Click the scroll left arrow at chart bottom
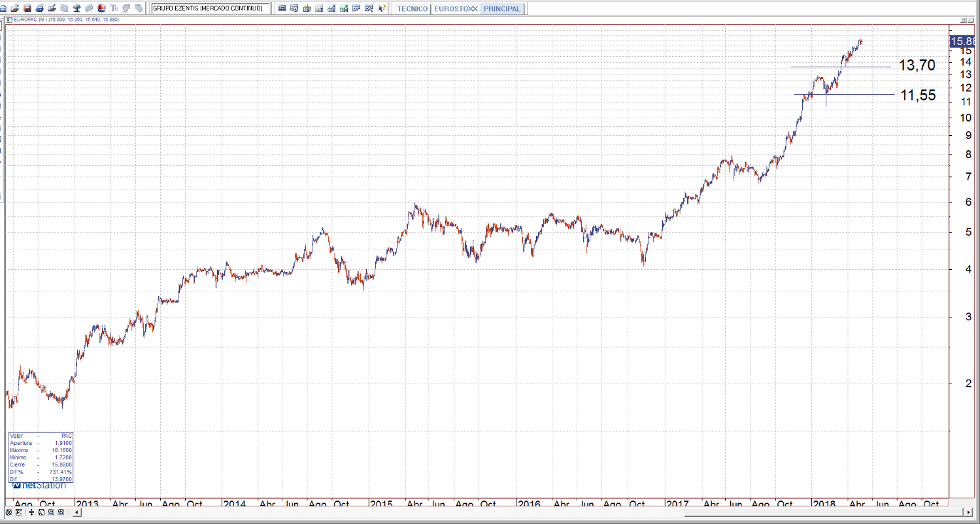Screen dimensions: 980x524 77,512
